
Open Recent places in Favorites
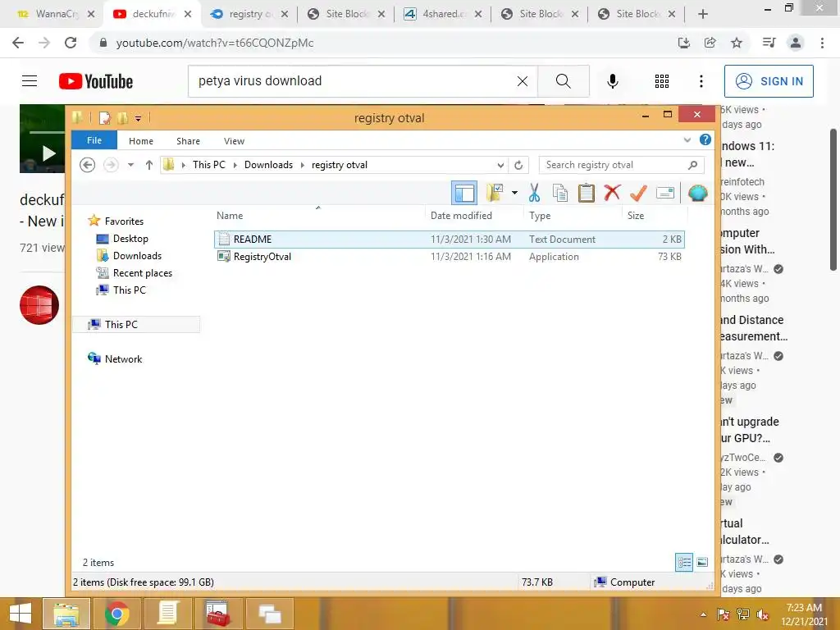click(143, 273)
